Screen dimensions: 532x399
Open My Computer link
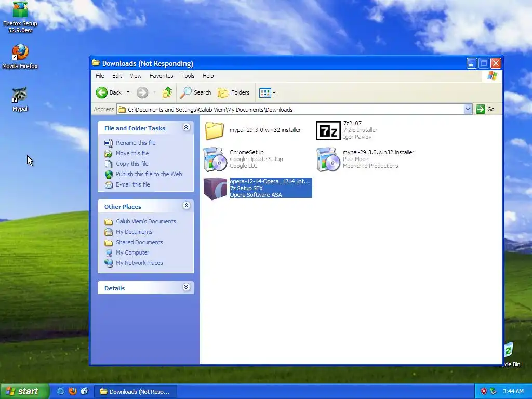click(132, 252)
